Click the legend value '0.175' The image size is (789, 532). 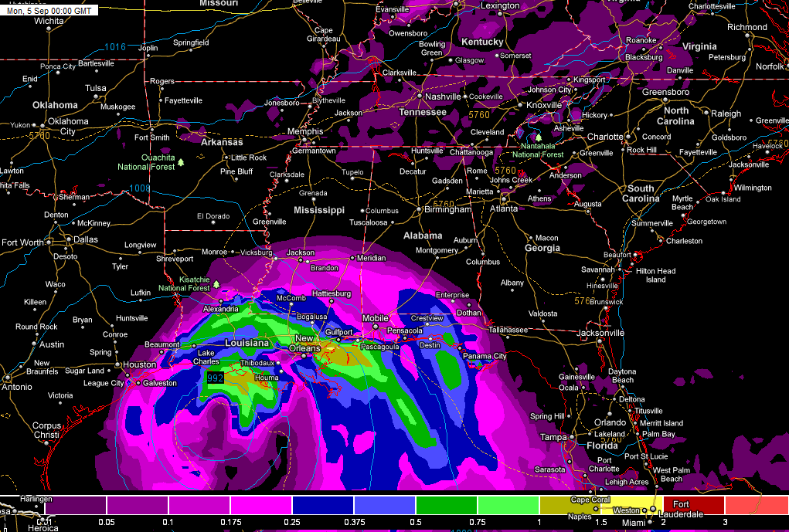coord(230,522)
